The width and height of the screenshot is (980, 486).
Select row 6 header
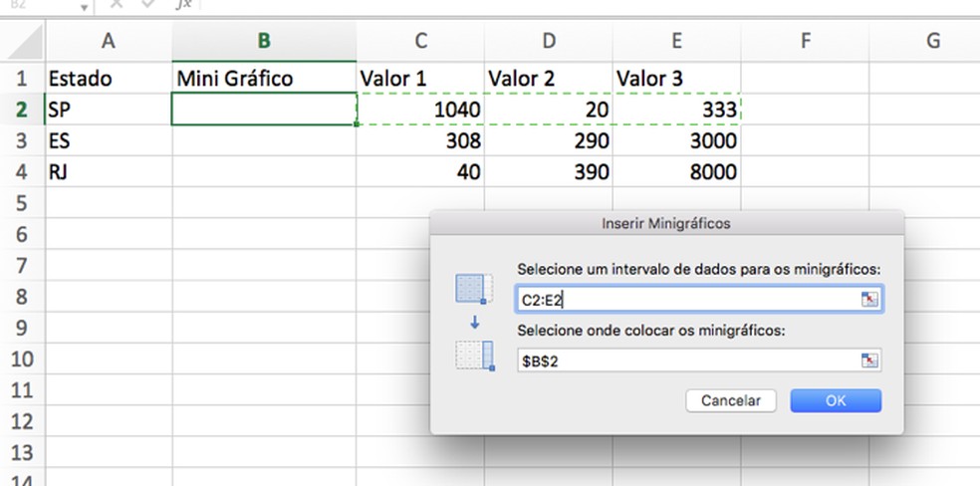23,234
